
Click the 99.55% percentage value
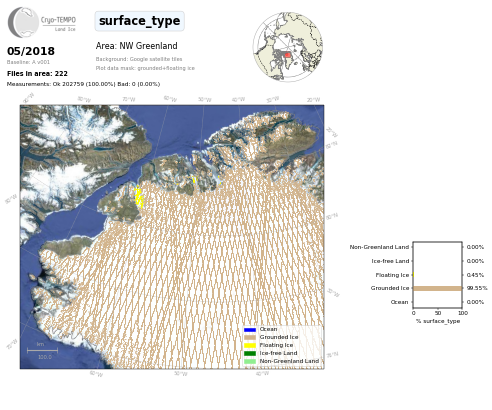[477, 288]
